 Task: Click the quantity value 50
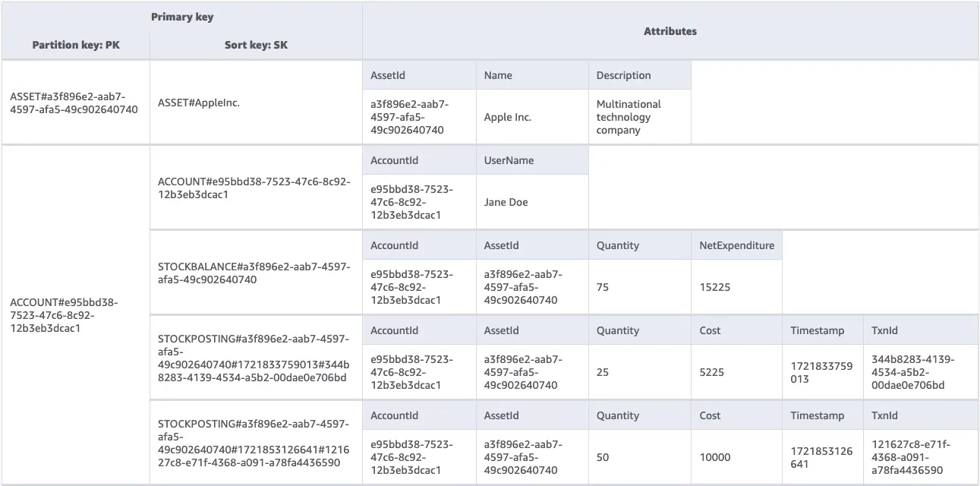click(x=603, y=457)
